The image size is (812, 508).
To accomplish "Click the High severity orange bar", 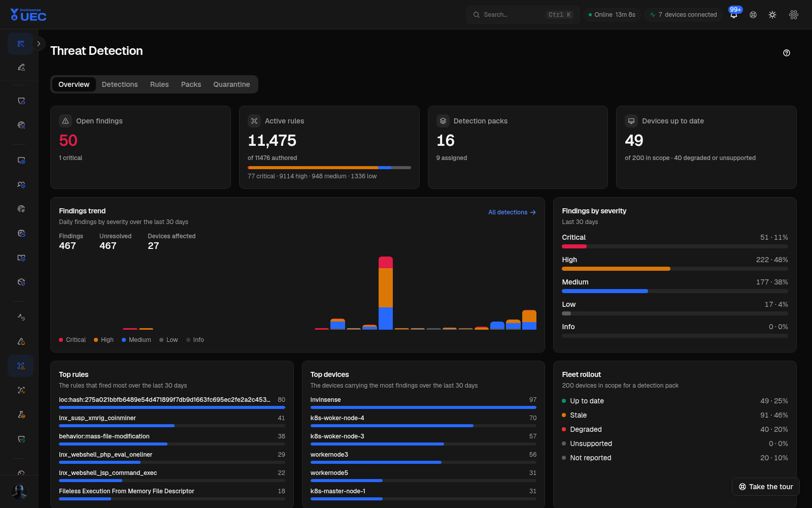I will [x=616, y=269].
